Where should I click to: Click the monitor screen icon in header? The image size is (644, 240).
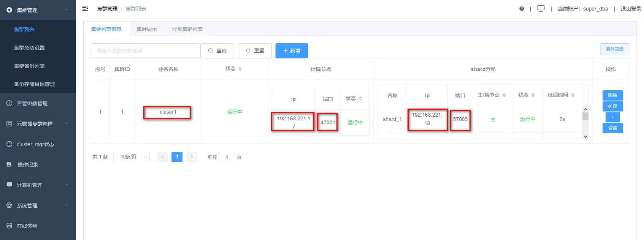541,8
